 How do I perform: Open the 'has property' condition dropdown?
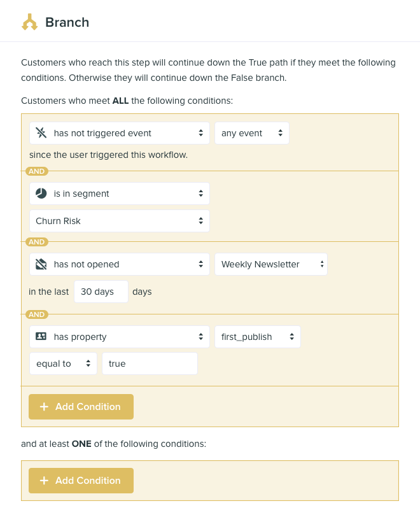[x=120, y=337]
